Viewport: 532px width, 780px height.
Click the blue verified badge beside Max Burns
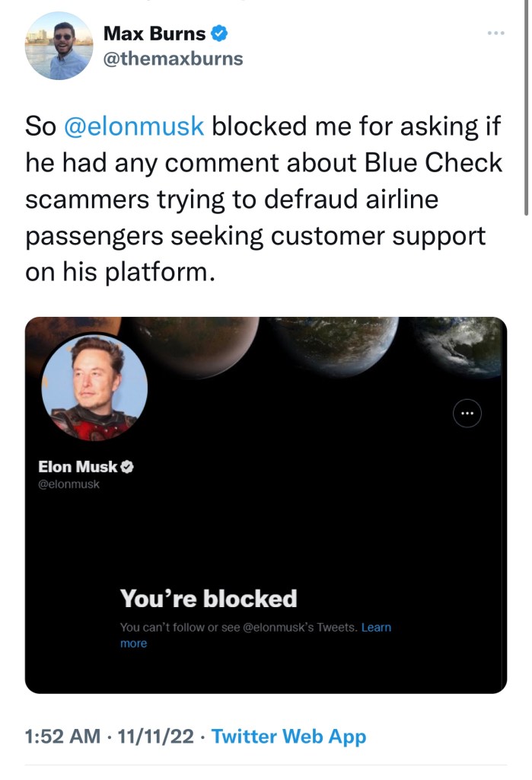point(218,34)
